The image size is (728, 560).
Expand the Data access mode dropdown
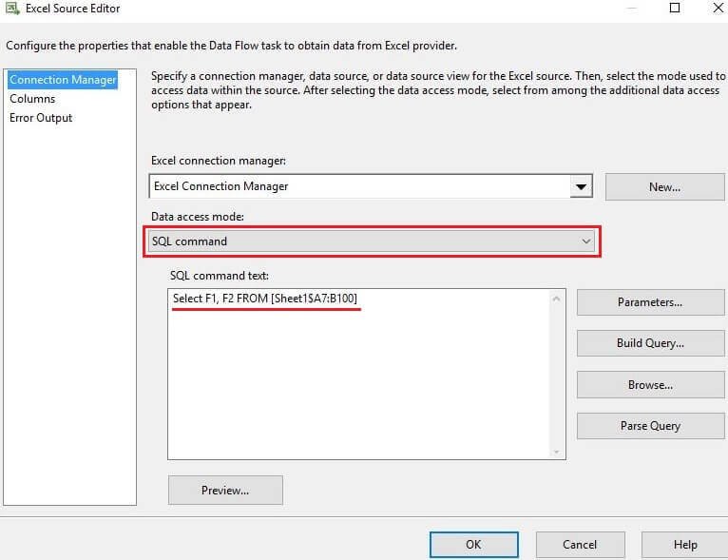tap(585, 241)
